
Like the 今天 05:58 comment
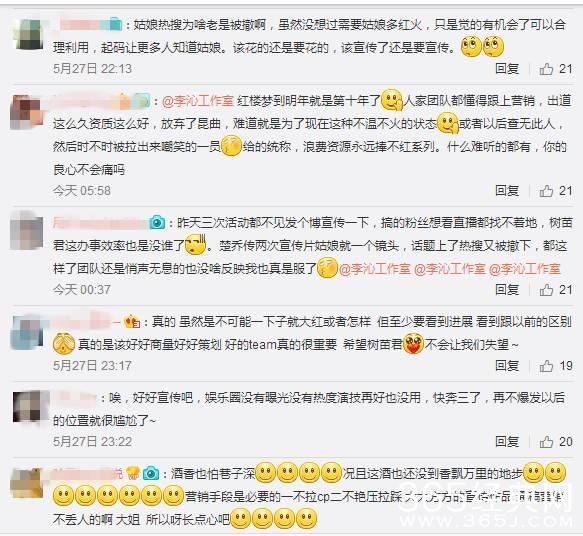(x=555, y=191)
